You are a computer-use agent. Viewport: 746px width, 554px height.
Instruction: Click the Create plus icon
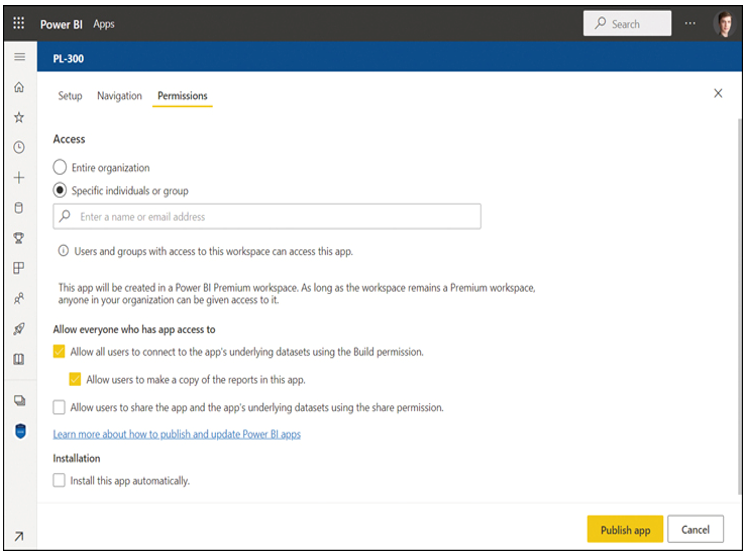pos(19,178)
